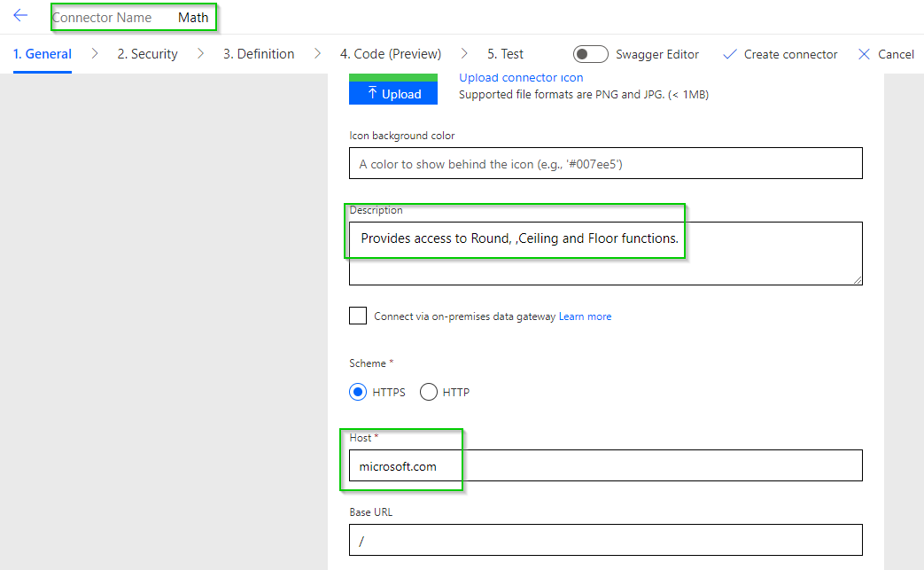Jump to the 5. Test step
The width and height of the screenshot is (924, 570).
coord(505,54)
